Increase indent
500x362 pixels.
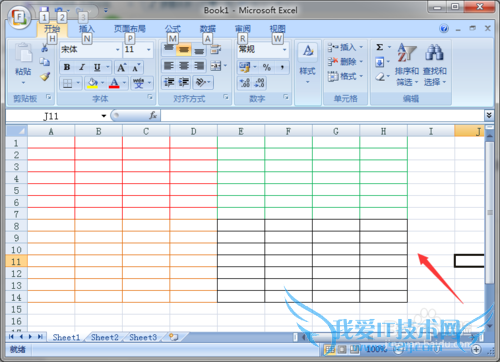coord(184,82)
